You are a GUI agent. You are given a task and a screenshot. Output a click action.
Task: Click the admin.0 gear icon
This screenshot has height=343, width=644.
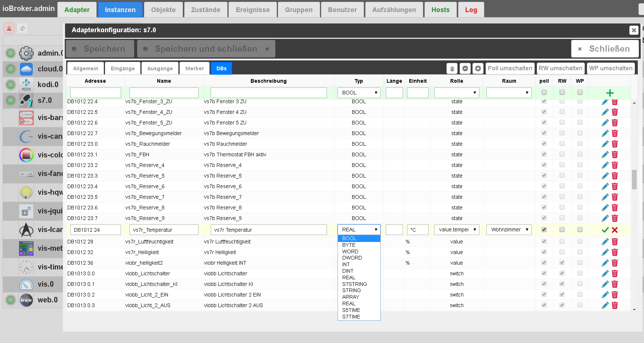click(x=26, y=53)
